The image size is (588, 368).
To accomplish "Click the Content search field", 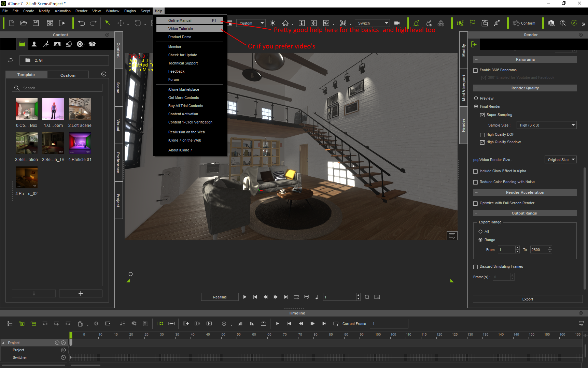I will [57, 88].
